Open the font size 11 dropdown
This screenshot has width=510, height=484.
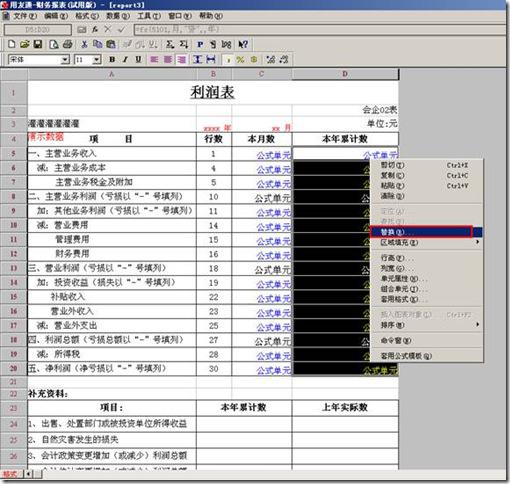coord(97,60)
